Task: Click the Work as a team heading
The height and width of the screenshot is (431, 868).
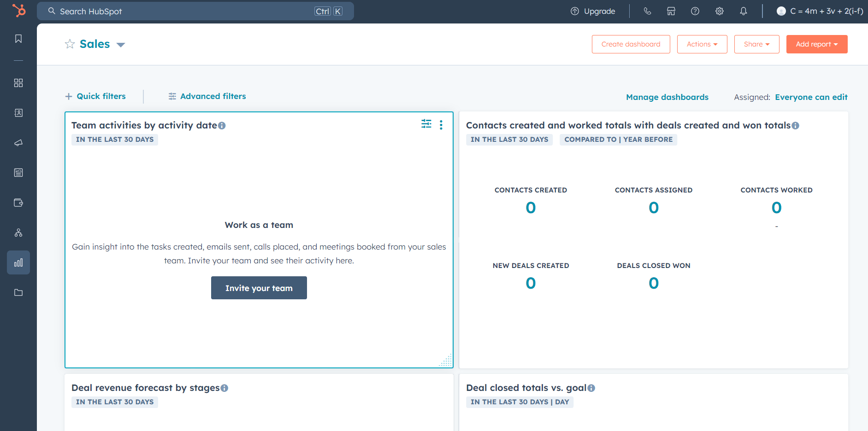Action: click(x=259, y=225)
